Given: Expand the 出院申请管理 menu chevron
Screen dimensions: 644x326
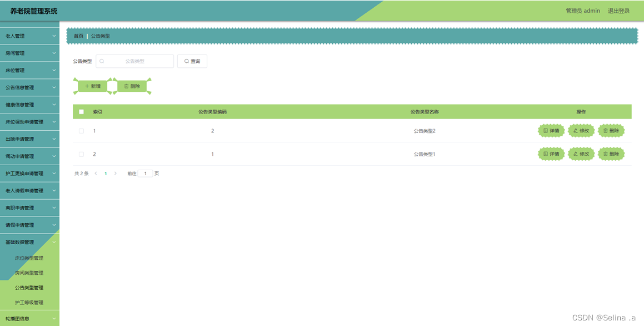Looking at the screenshot, I should pyautogui.click(x=54, y=139).
